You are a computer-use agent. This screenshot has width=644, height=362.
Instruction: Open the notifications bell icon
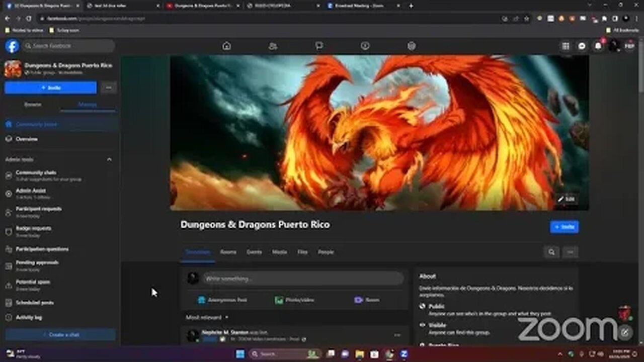click(x=598, y=46)
